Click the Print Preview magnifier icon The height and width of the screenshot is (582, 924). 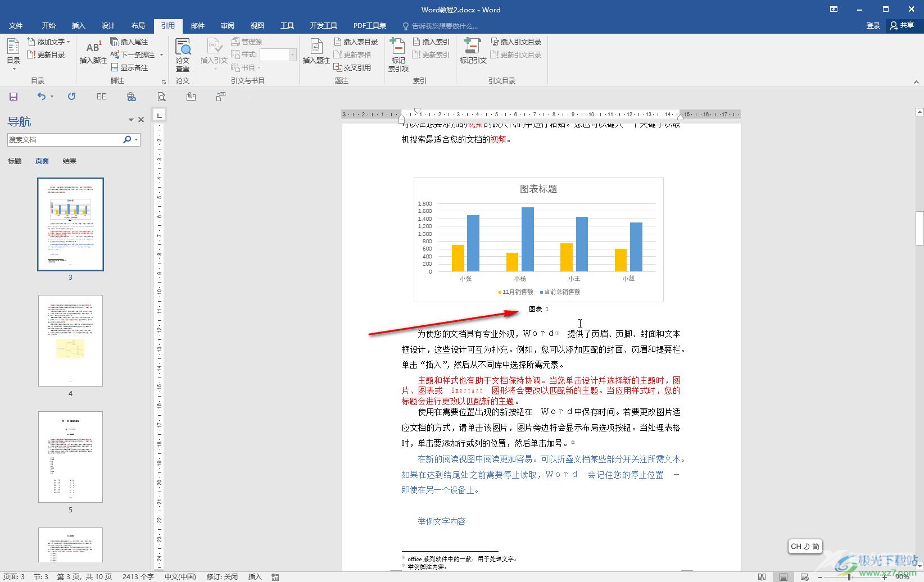pyautogui.click(x=161, y=97)
